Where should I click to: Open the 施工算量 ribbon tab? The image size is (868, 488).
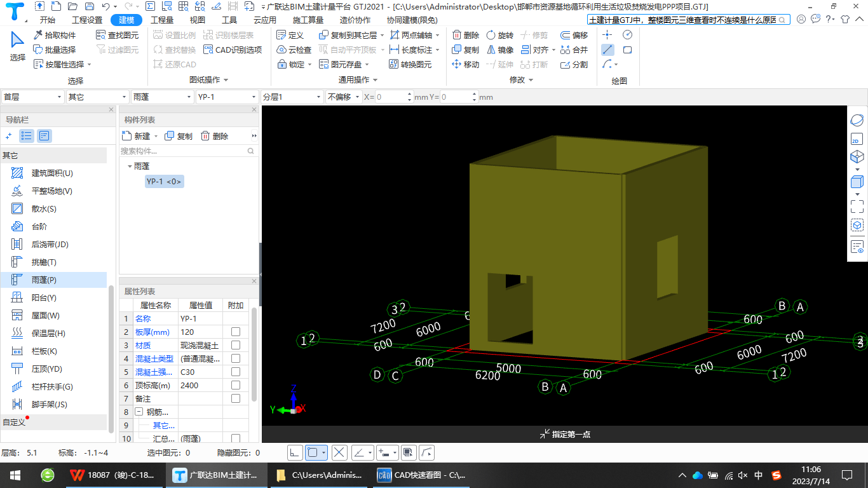pos(308,20)
